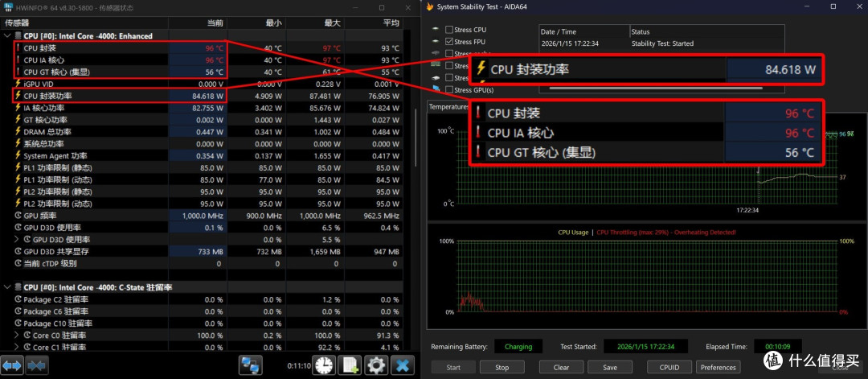The height and width of the screenshot is (379, 868).
Task: Click clock icon beside GPU D3D 共享显存
Action: (18, 252)
